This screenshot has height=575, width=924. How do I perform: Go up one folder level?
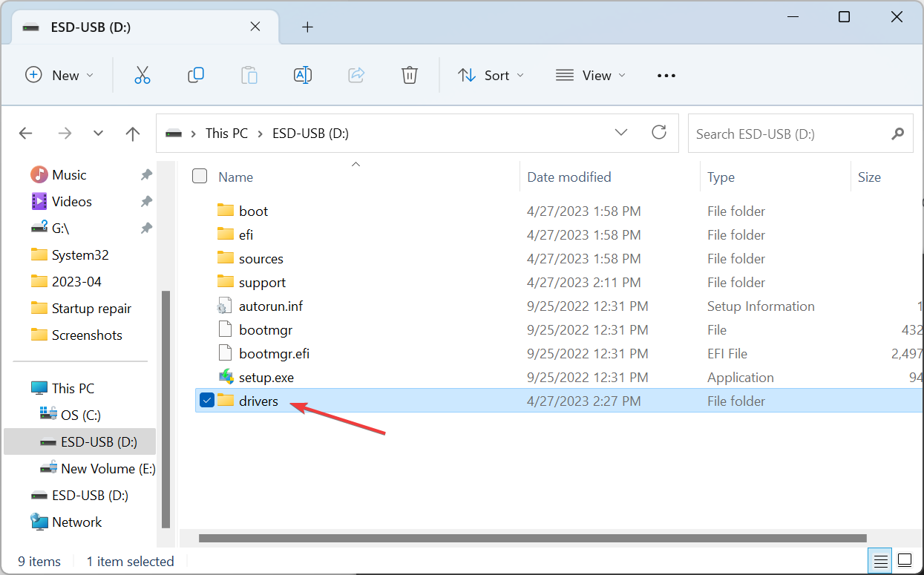[133, 134]
